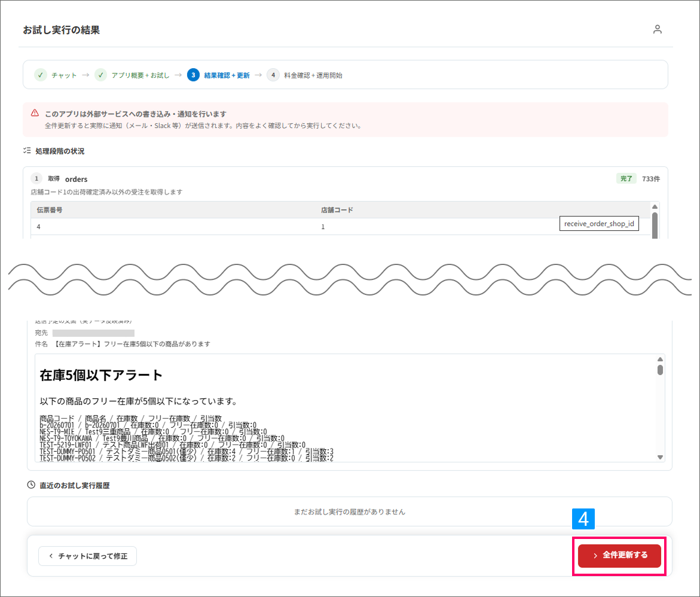The height and width of the screenshot is (597, 700).
Task: Click the step 4 circle icon
Action: click(x=273, y=75)
